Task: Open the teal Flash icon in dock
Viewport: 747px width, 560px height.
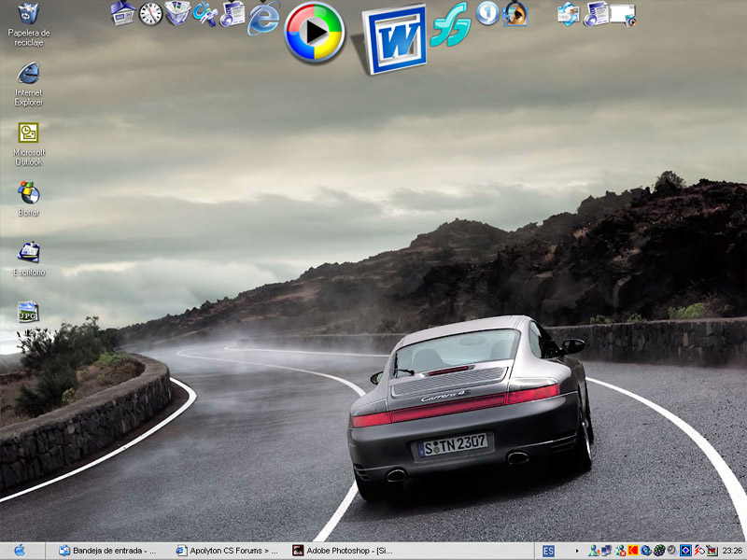Action: [450, 23]
